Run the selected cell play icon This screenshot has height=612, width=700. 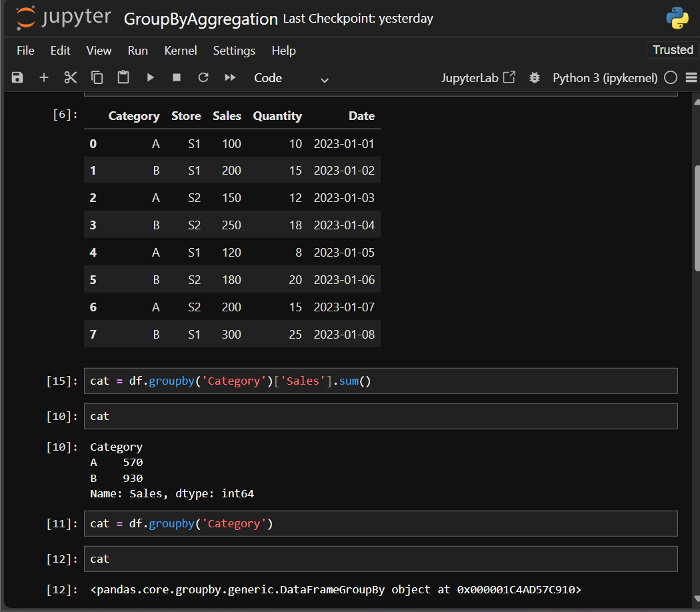click(151, 78)
